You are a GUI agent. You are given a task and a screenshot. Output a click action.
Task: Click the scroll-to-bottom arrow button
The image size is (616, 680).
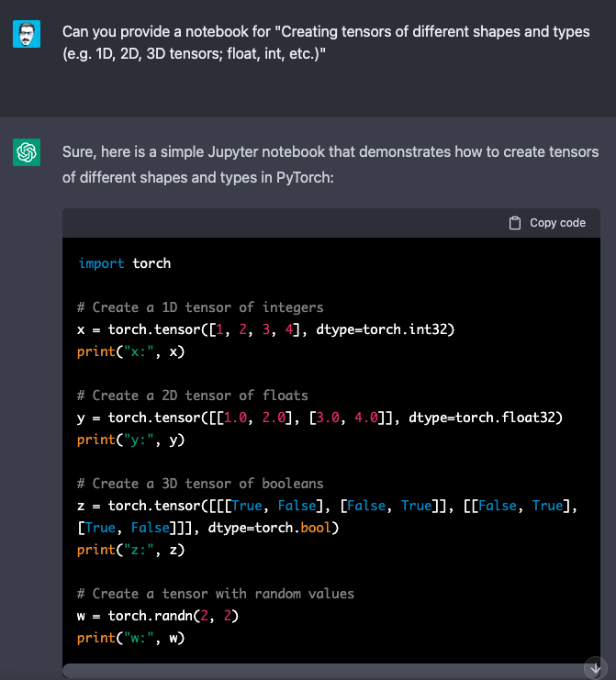coord(595,668)
